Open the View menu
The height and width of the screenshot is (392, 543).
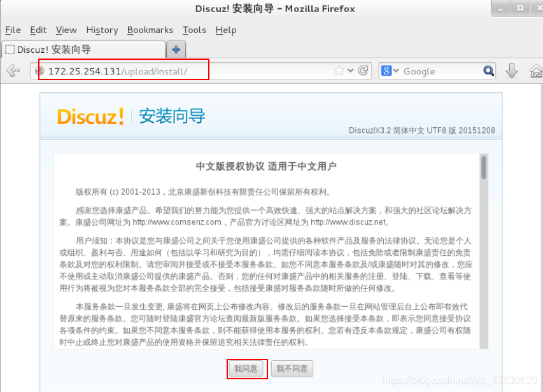[x=66, y=30]
